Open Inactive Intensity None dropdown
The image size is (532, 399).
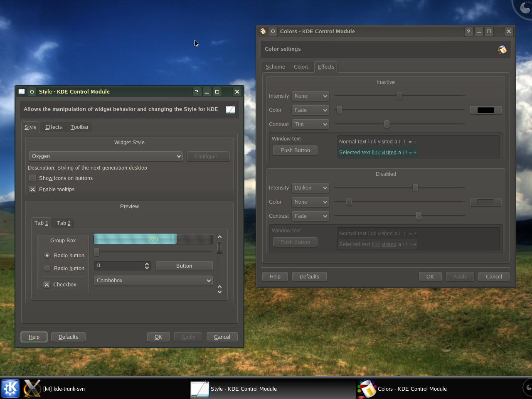pos(310,96)
